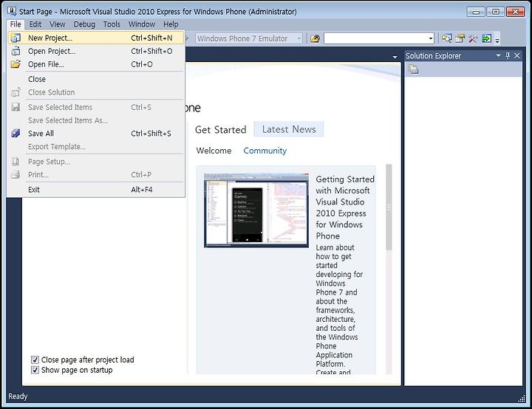Click the Start Page vertical scrollbar thumb

point(389,207)
